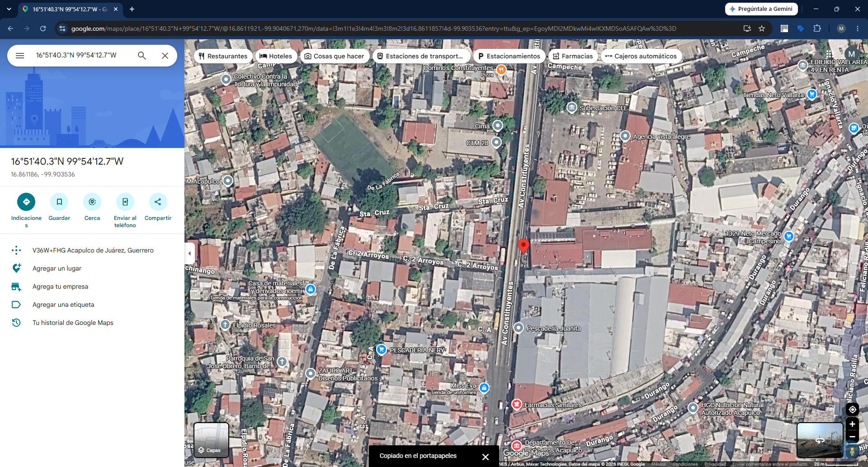Filter map by Restaurantes
868x467 pixels.
[223, 56]
